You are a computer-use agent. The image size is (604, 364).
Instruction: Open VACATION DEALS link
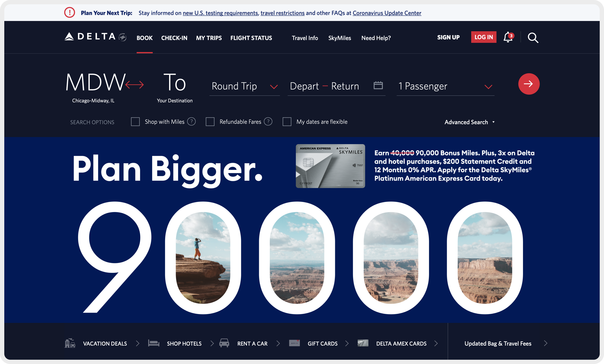pyautogui.click(x=105, y=343)
